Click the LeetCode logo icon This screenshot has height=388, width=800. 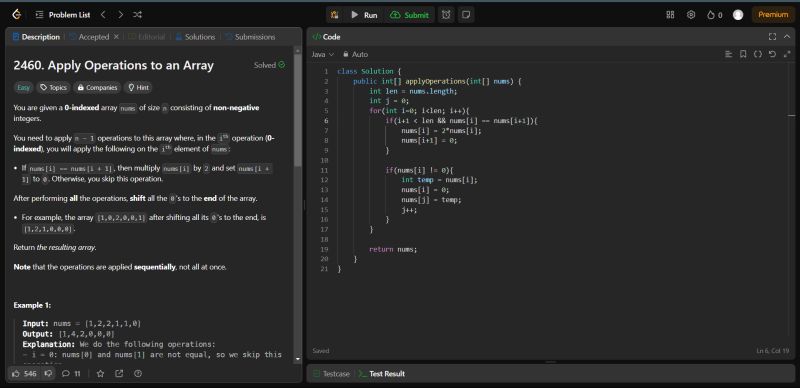coord(17,15)
